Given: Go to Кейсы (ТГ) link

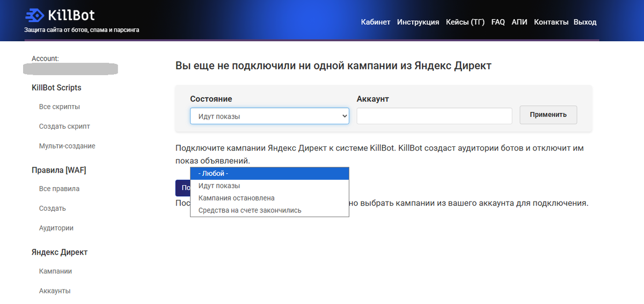Looking at the screenshot, I should click(465, 22).
